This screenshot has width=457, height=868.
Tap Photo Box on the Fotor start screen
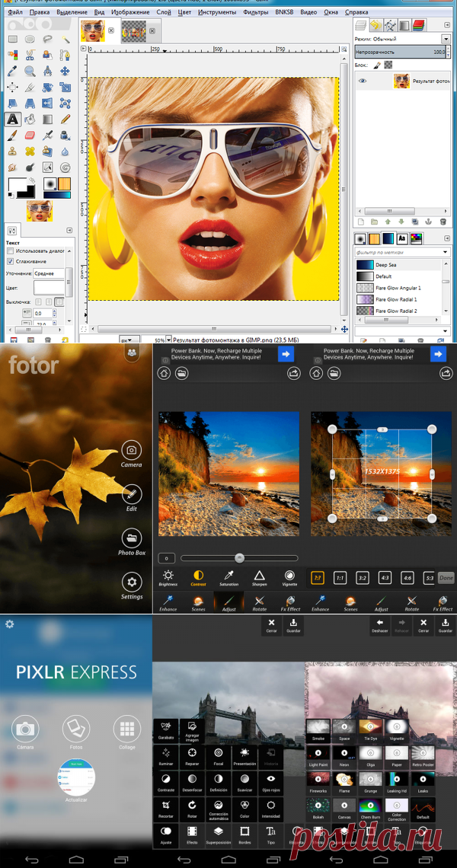pyautogui.click(x=132, y=542)
